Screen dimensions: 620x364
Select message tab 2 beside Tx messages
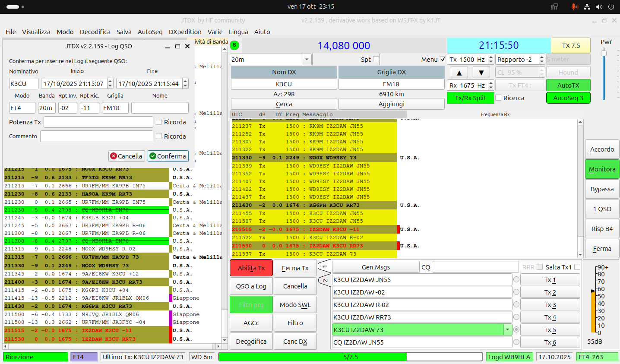[324, 280]
